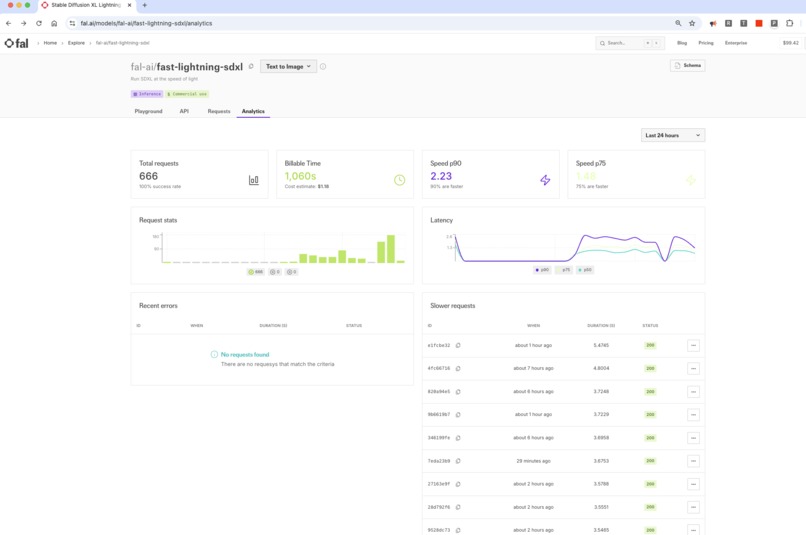Image resolution: width=806 pixels, height=535 pixels.
Task: Open more options for the 3.7229 request
Action: tap(693, 415)
